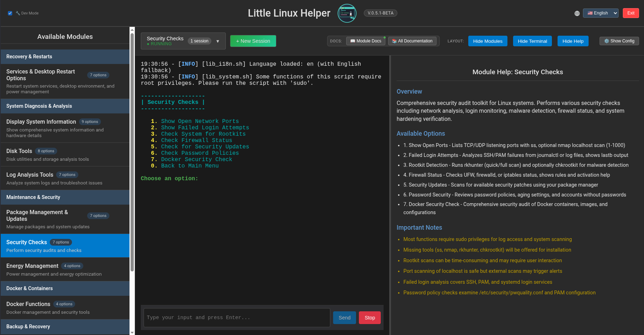Open Module Docs book icon button
644x335 pixels.
[x=366, y=41]
